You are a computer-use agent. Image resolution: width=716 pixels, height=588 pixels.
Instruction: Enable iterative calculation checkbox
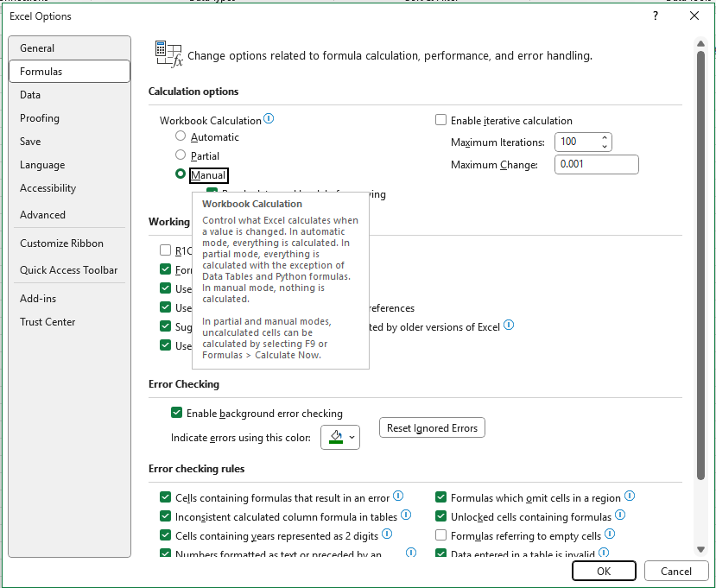point(440,120)
